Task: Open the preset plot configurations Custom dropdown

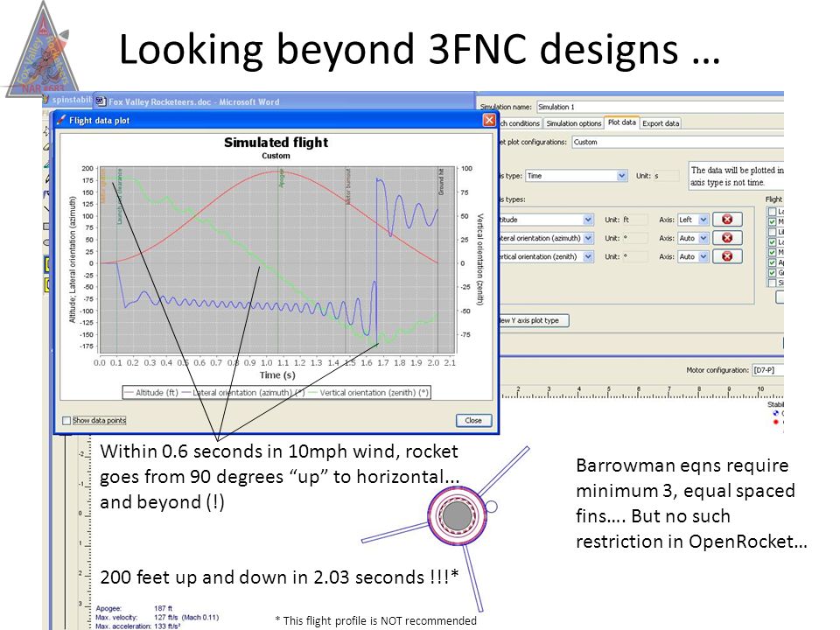Action: pos(677,142)
